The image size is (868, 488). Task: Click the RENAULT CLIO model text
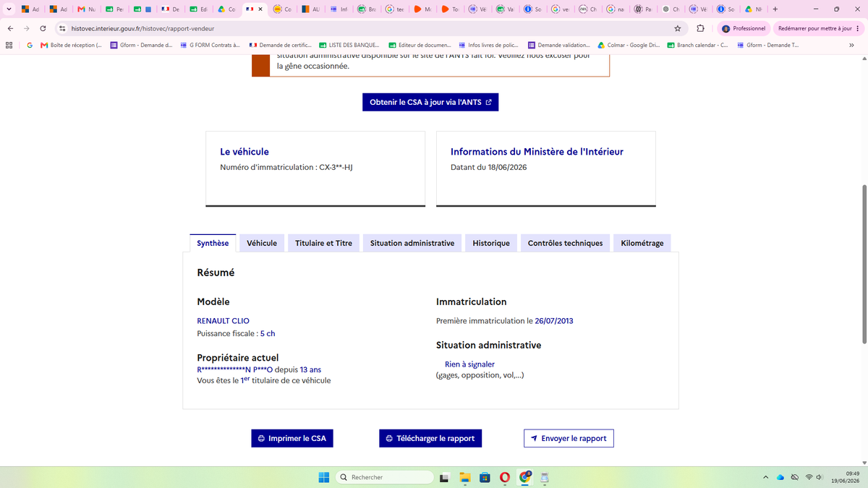(224, 321)
